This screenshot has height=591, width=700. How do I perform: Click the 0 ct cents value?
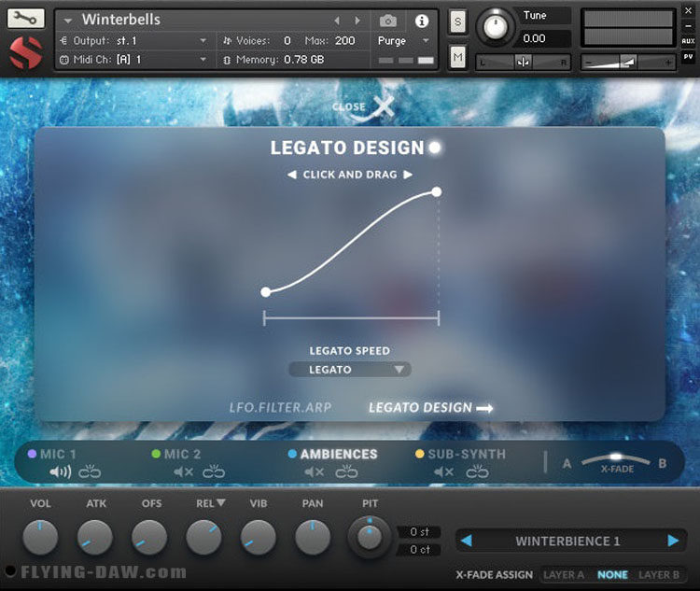point(419,550)
